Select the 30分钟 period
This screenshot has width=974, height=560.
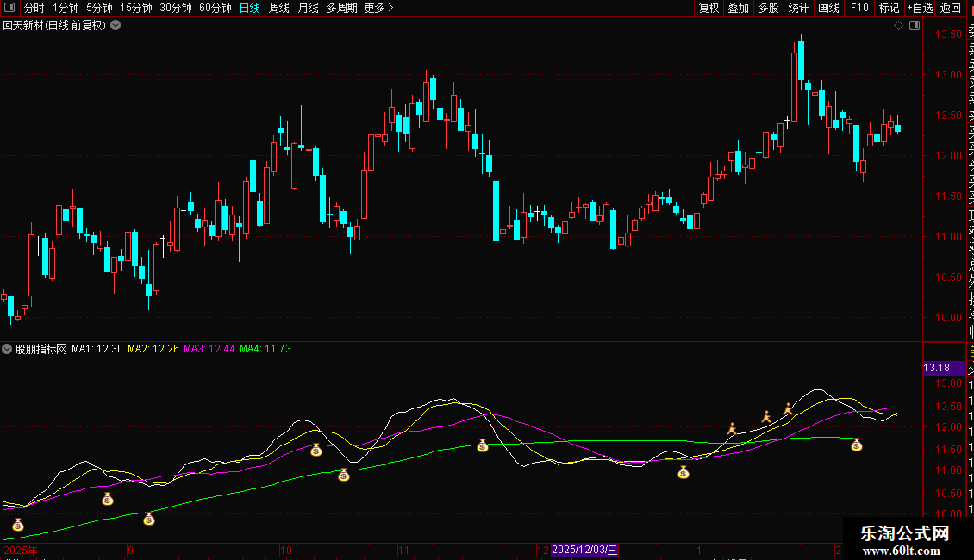[x=176, y=8]
